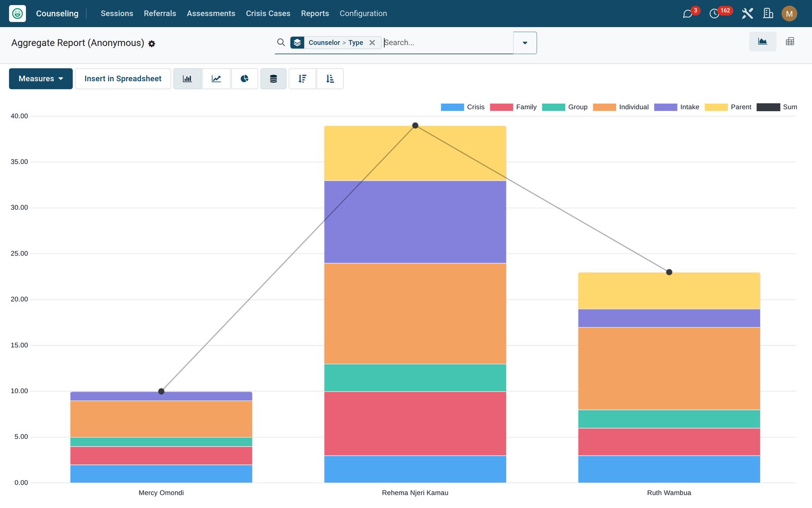Switch to pivot table view
The image size is (812, 508).
click(x=790, y=42)
